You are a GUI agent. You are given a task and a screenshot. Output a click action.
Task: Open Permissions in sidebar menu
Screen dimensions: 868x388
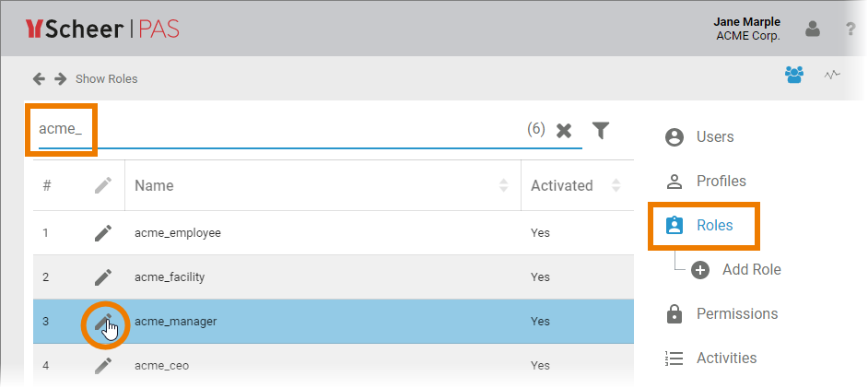click(736, 314)
